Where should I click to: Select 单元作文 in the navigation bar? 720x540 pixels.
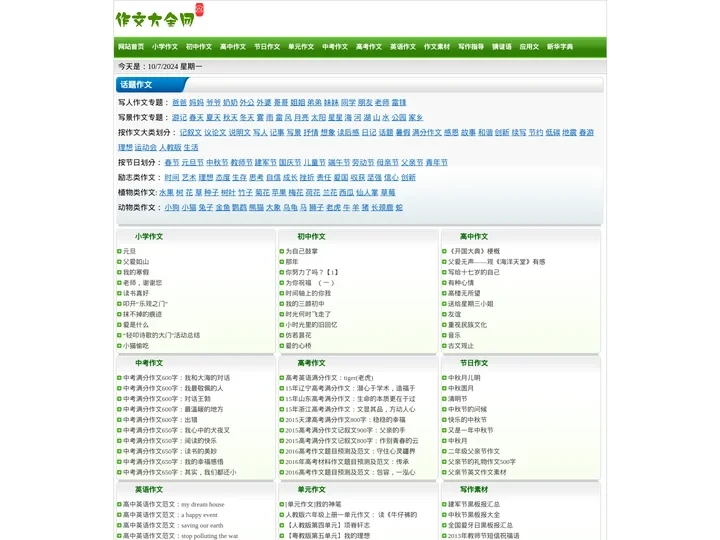click(301, 47)
